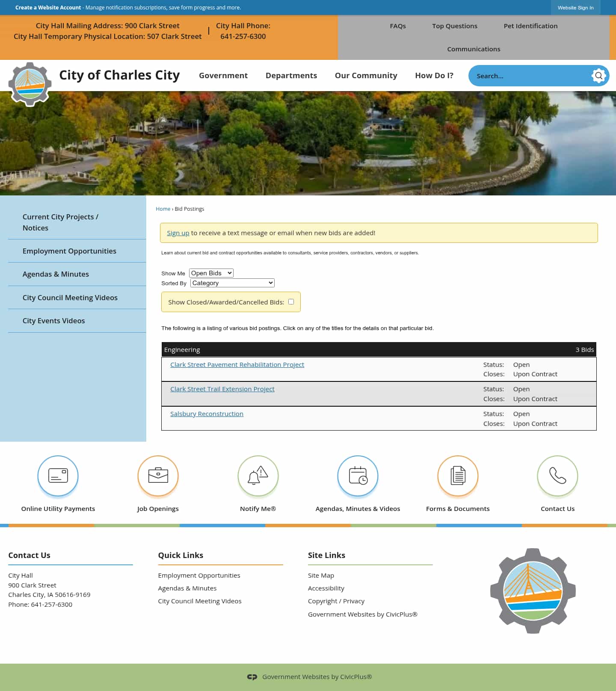Click the Job Openings label
This screenshot has height=691, width=616.
tap(158, 509)
